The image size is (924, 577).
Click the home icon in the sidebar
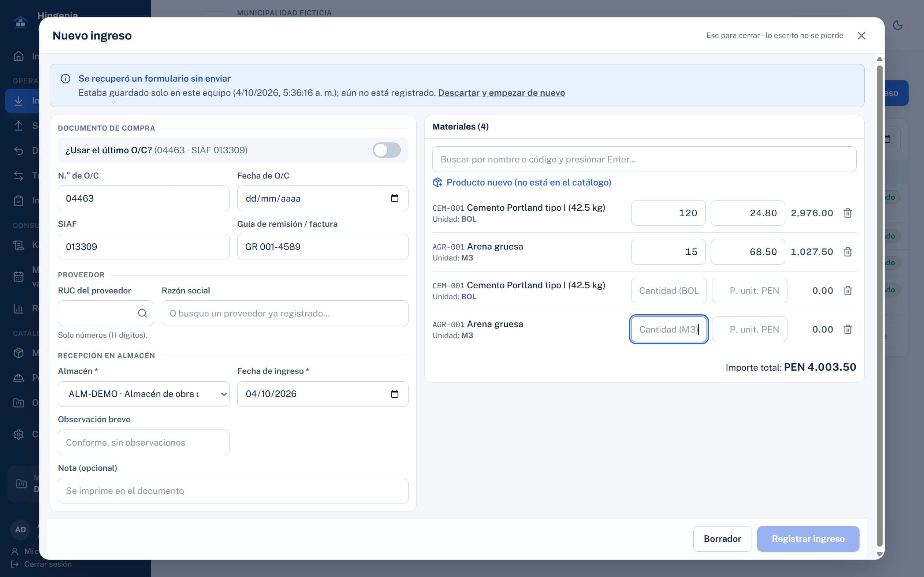pos(18,56)
